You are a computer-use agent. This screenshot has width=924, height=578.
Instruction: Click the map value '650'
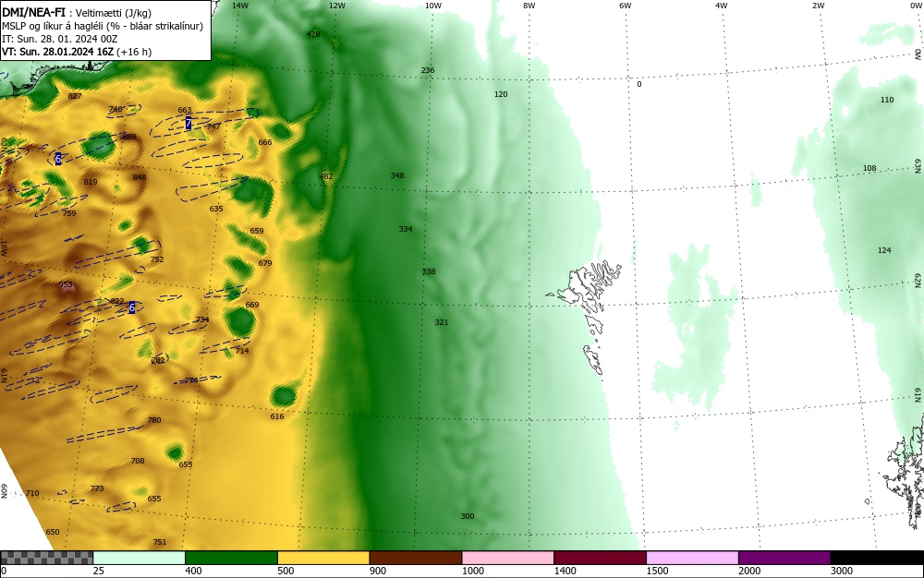53,532
